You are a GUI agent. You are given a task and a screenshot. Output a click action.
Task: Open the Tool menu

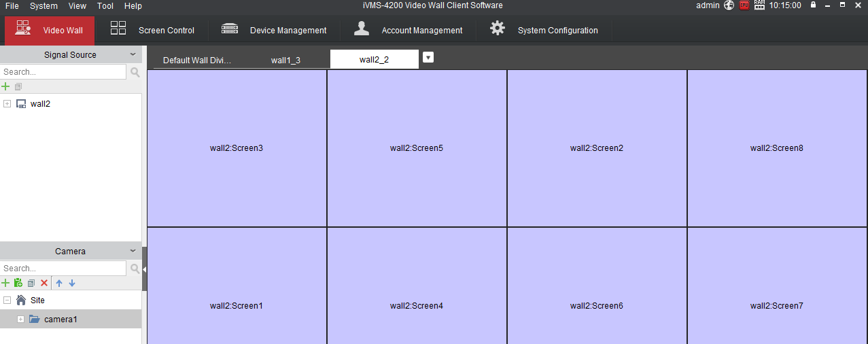tap(105, 5)
